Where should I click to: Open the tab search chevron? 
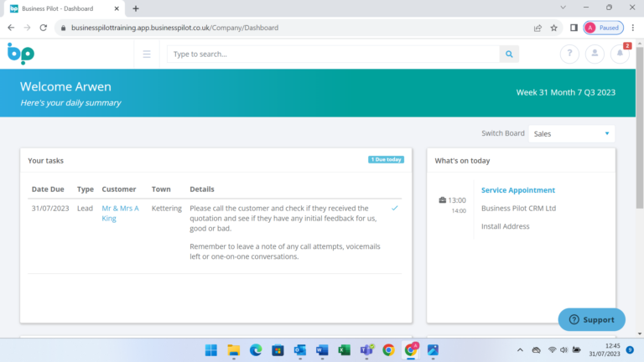coord(563,8)
